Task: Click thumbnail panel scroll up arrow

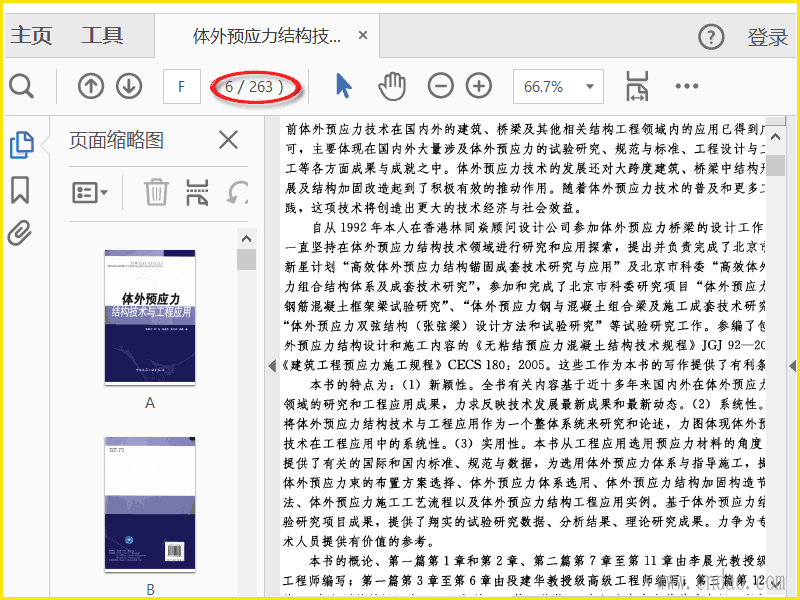Action: pyautogui.click(x=246, y=238)
